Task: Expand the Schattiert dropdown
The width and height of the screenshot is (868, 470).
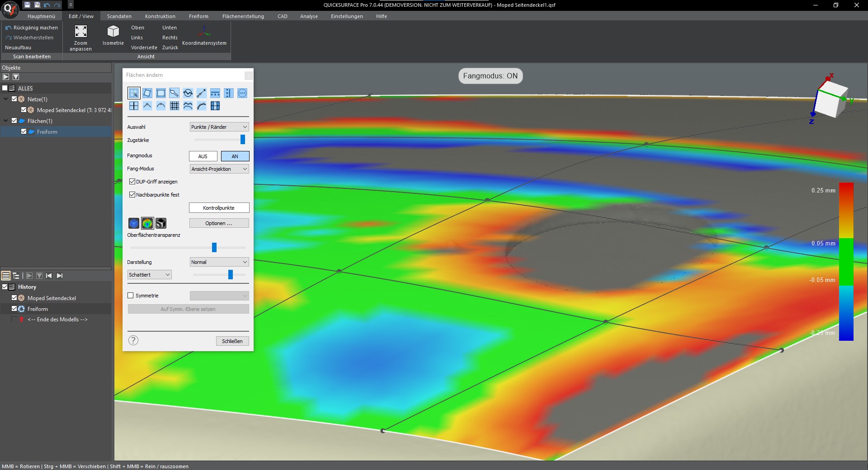Action: coord(149,275)
